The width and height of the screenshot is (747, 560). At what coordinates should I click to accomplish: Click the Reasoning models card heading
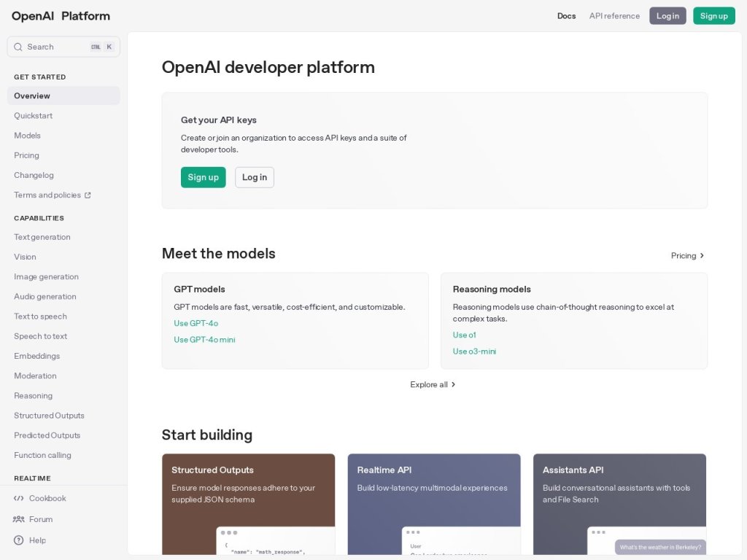[x=492, y=289]
